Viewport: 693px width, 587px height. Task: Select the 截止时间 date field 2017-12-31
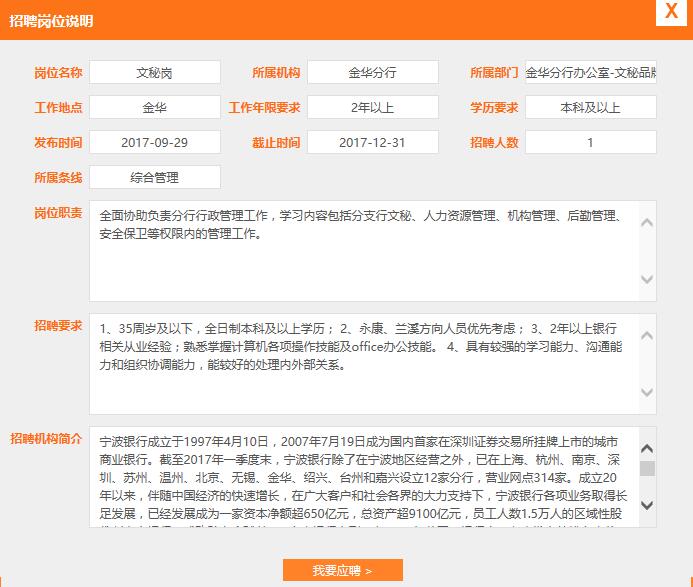373,142
